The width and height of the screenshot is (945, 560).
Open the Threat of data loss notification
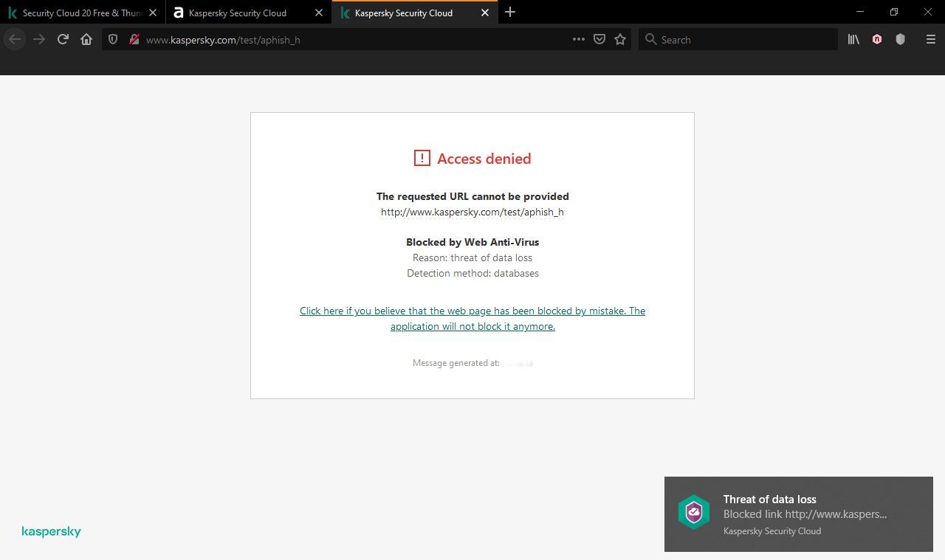coord(799,514)
